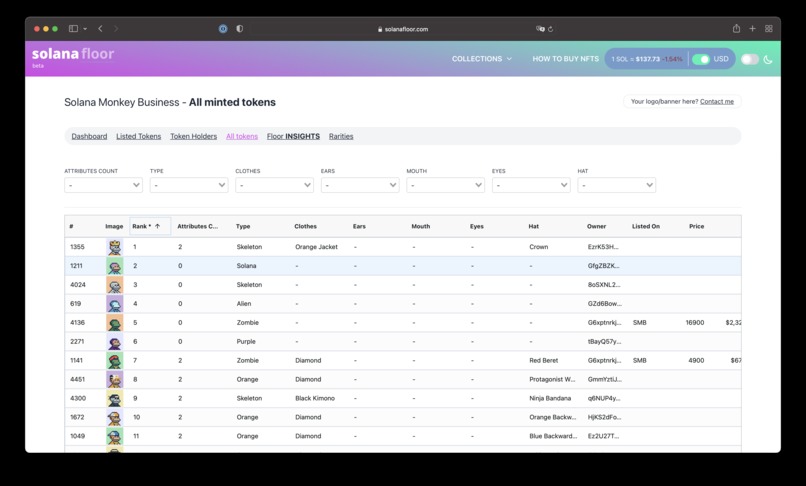Open a new tab with plus icon
The height and width of the screenshot is (486, 806).
[x=753, y=29]
